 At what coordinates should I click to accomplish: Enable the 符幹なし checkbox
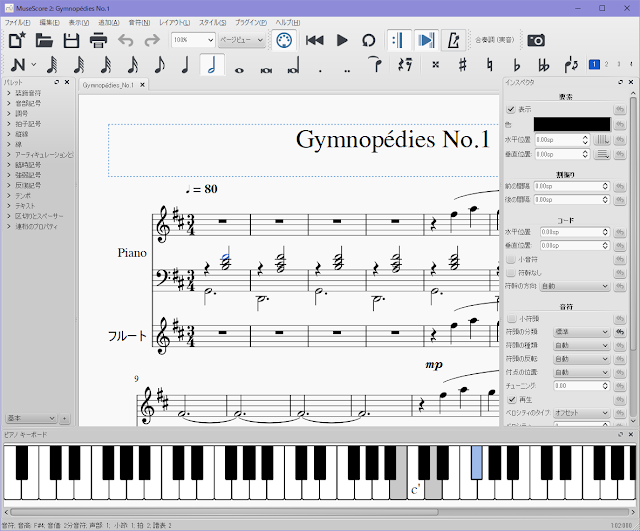[x=511, y=273]
